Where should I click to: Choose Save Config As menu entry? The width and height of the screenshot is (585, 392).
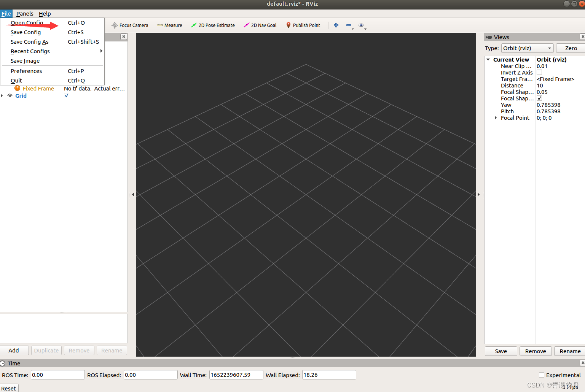53,42
